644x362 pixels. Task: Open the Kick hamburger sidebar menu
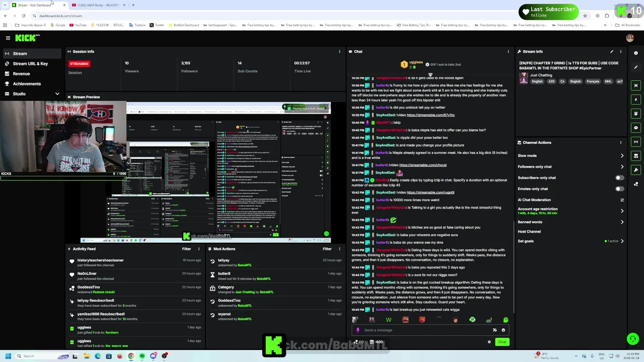pos(8,38)
